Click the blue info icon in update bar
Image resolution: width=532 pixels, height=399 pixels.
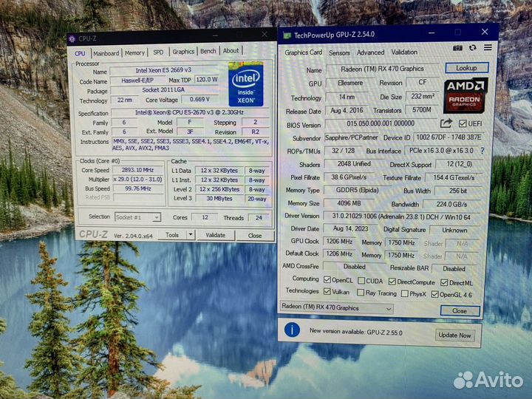pos(292,330)
